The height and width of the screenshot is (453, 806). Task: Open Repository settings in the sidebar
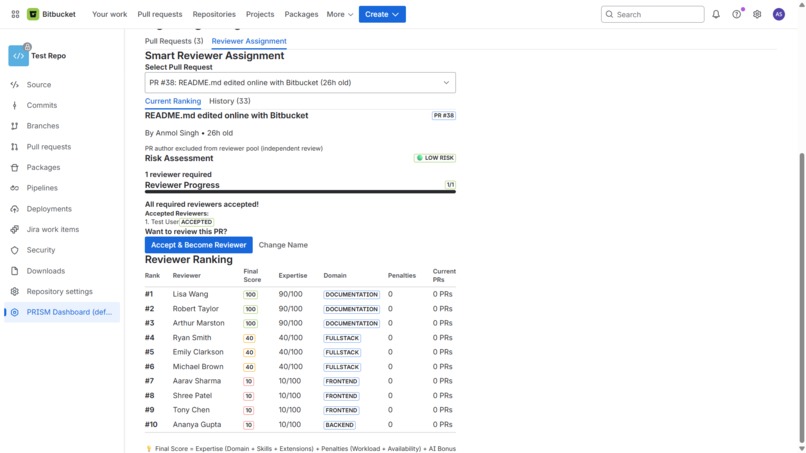62,292
